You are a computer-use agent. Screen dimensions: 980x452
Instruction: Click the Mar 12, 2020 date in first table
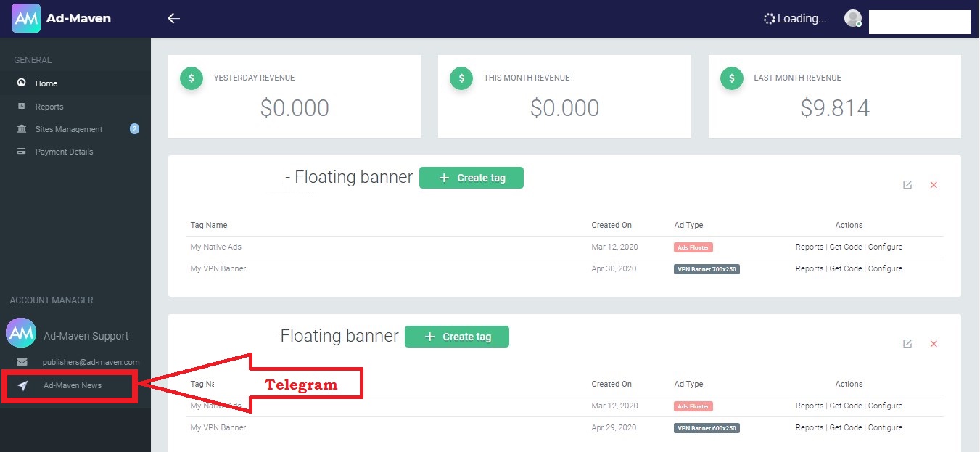pyautogui.click(x=614, y=247)
